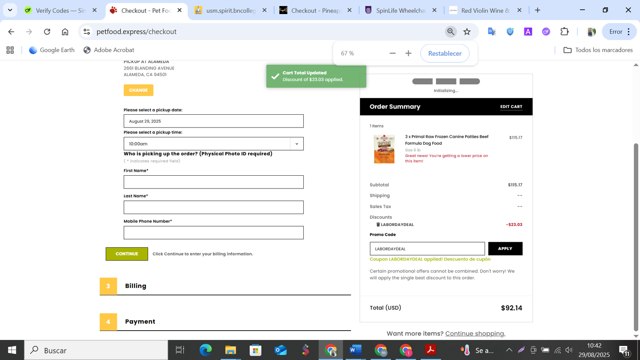The width and height of the screenshot is (640, 360).
Task: Open the Primal dog food product thumbnail
Action: coord(384,149)
